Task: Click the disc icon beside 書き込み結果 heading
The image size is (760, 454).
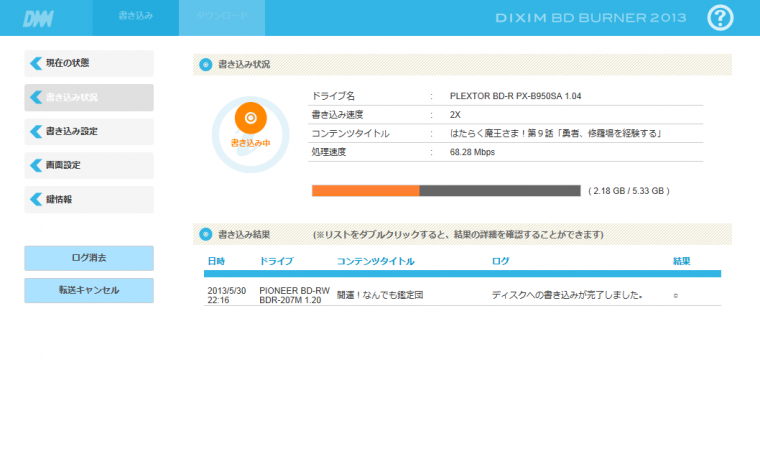Action: click(x=206, y=235)
